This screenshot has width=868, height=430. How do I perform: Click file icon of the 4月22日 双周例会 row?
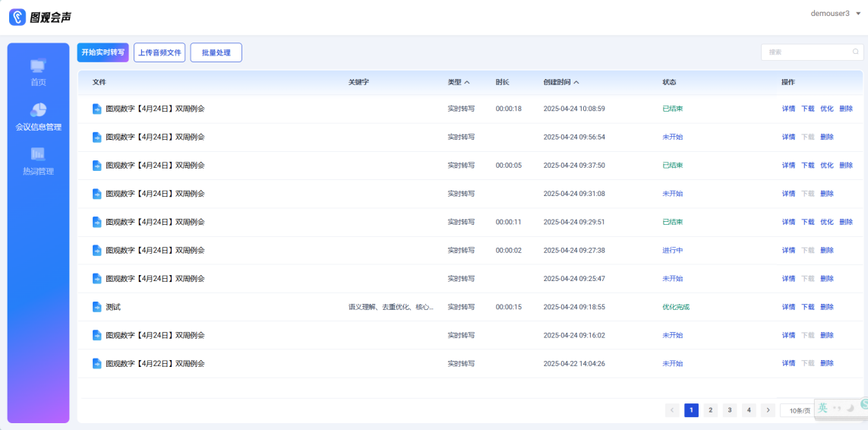pos(96,364)
